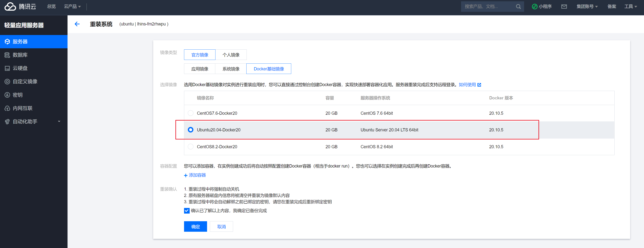Open the mail envelope icon
The width and height of the screenshot is (644, 248).
tap(564, 7)
